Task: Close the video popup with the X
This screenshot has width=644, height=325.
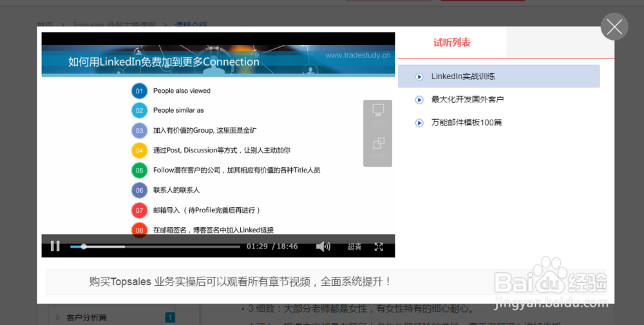Action: click(614, 26)
